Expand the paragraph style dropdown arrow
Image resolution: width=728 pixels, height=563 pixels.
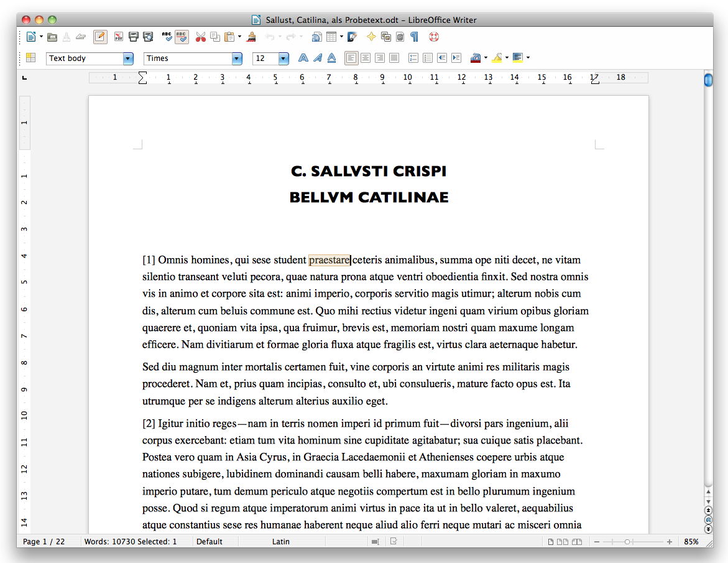click(x=128, y=58)
